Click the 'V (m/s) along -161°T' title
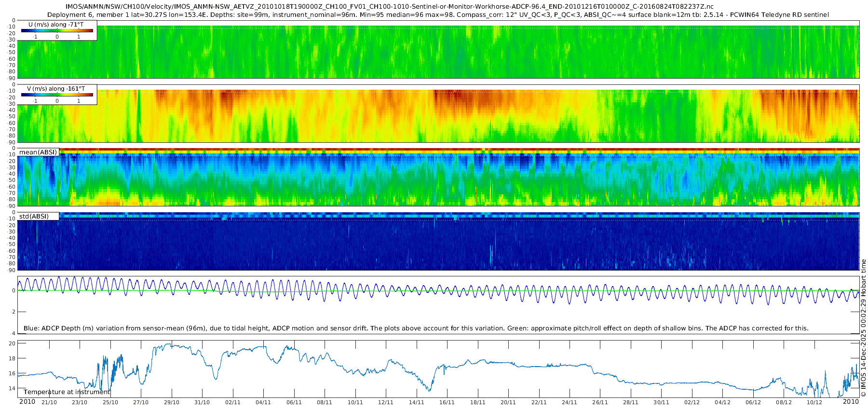The image size is (868, 410). tap(56, 89)
